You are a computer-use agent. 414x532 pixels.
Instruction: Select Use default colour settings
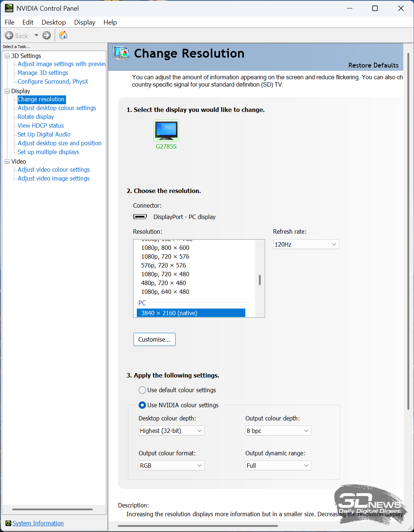(x=142, y=390)
